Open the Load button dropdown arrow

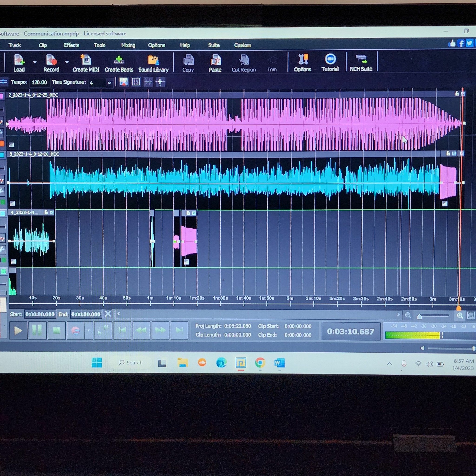tap(35, 62)
